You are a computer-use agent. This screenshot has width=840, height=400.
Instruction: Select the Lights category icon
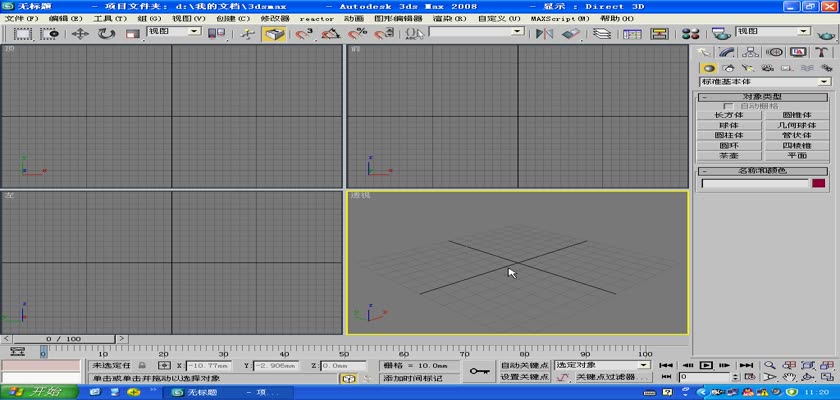click(x=748, y=68)
